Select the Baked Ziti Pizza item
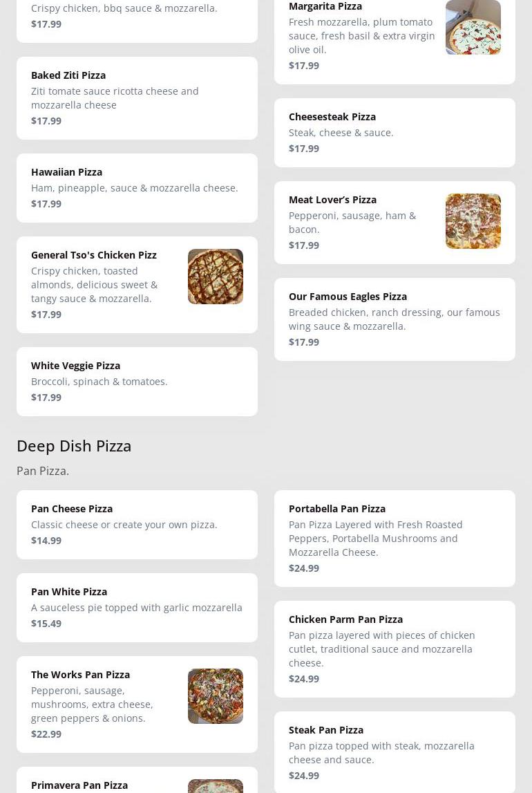 [137, 97]
